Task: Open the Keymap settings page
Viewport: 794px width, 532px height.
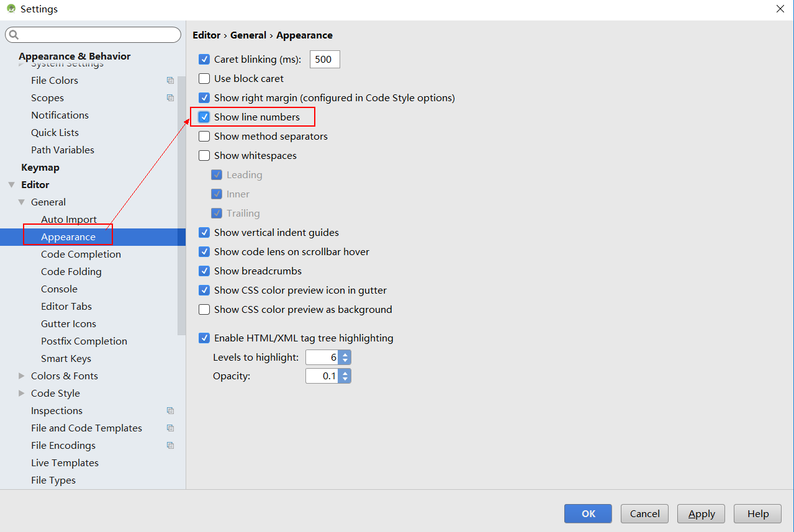Action: [40, 168]
